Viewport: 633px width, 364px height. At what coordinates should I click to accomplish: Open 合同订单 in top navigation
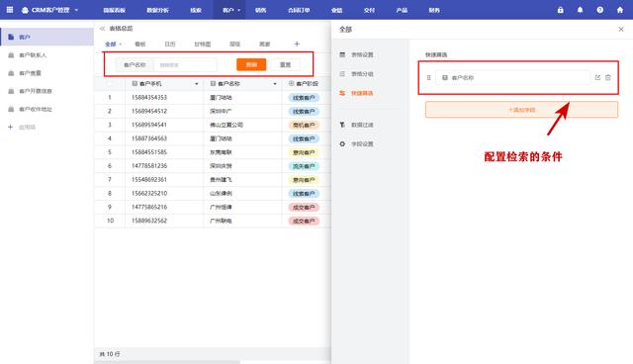(299, 10)
